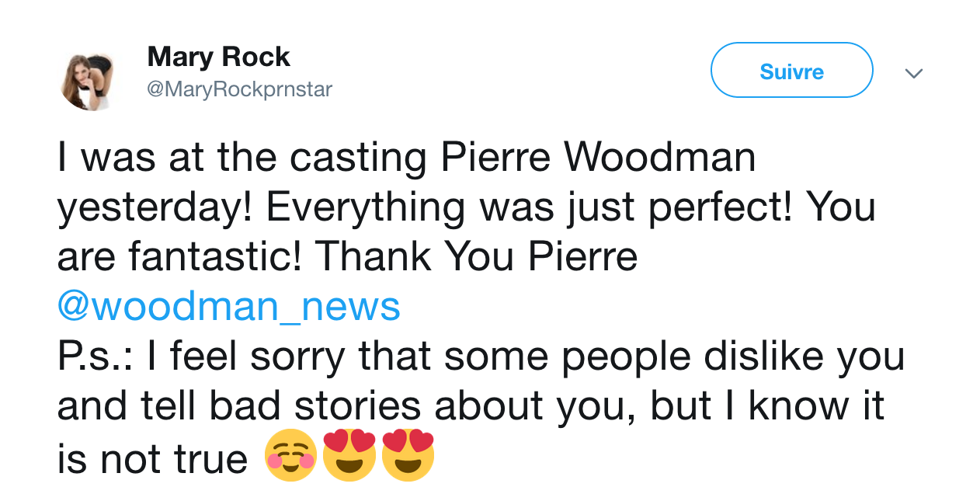The height and width of the screenshot is (494, 980).
Task: Open the @woodman_news mention link
Action: coord(229,307)
